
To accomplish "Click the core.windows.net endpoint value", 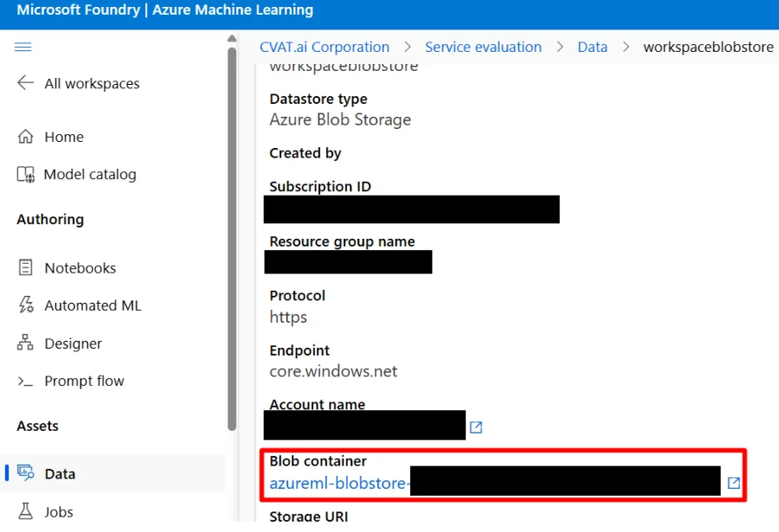I will 333,371.
